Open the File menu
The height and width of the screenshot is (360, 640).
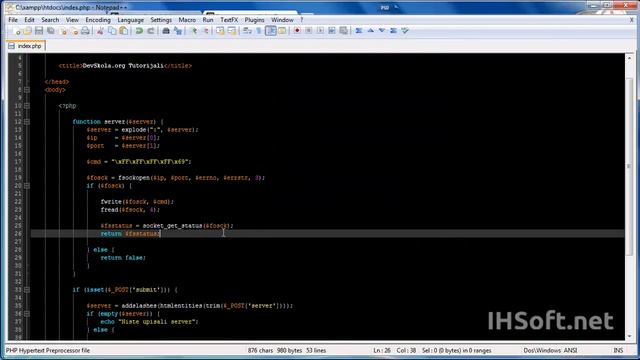(13, 20)
